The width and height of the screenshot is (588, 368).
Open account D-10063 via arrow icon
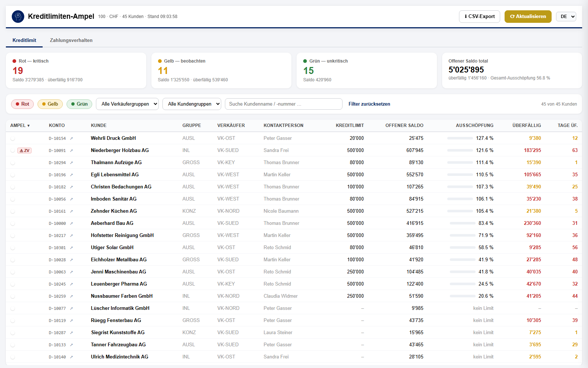71,272
